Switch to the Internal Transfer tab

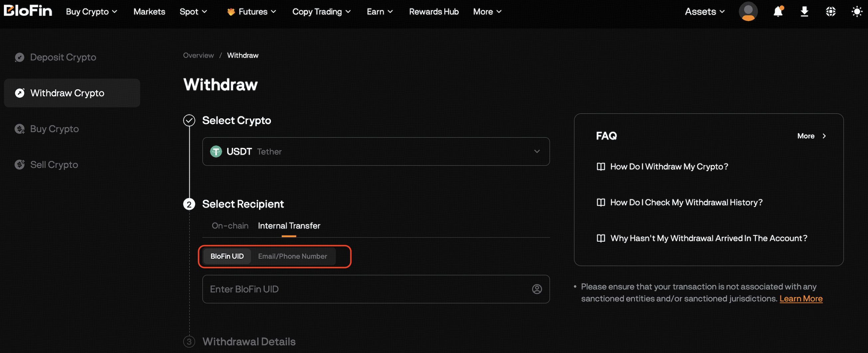coord(289,226)
